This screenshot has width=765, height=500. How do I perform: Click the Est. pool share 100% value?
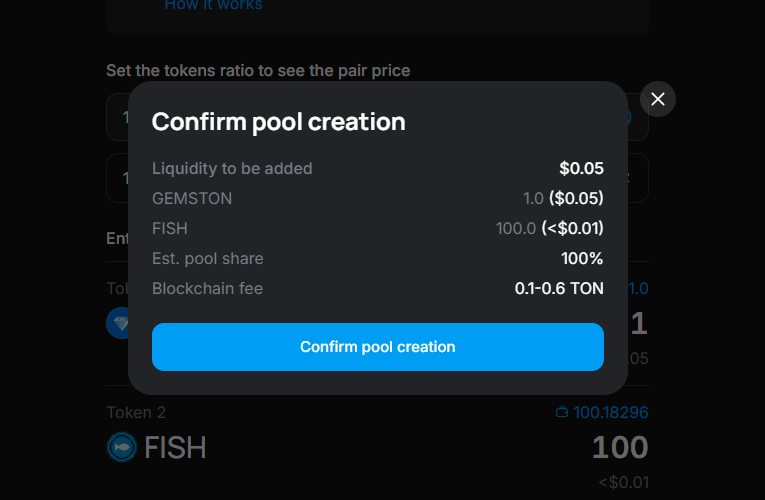581,258
